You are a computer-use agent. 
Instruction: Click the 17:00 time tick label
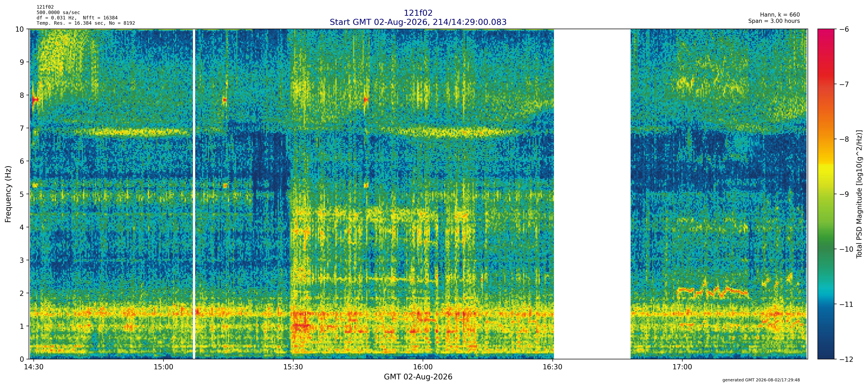click(x=682, y=367)
